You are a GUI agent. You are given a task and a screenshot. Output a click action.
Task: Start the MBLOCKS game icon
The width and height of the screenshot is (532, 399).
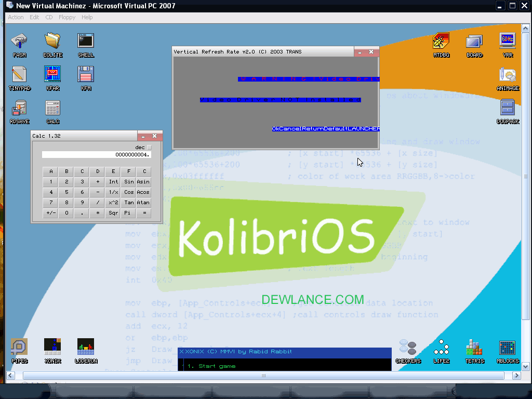tap(508, 351)
